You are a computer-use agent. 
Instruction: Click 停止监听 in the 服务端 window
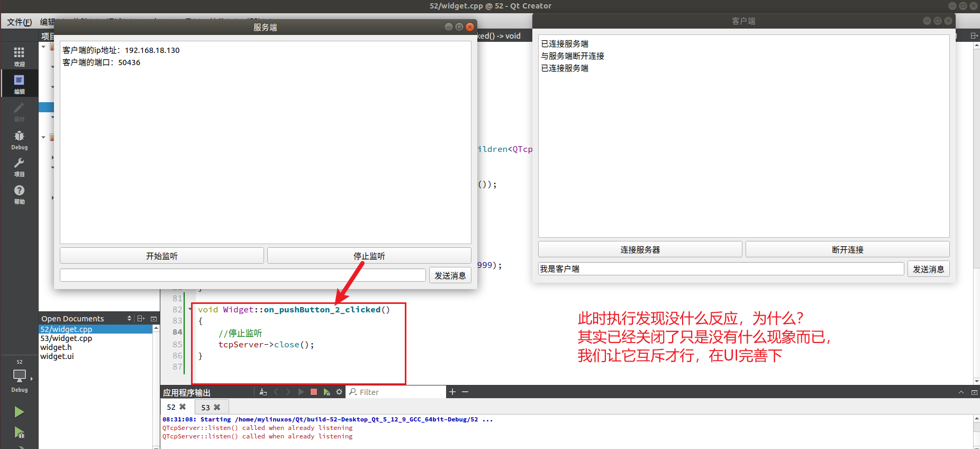click(x=369, y=256)
